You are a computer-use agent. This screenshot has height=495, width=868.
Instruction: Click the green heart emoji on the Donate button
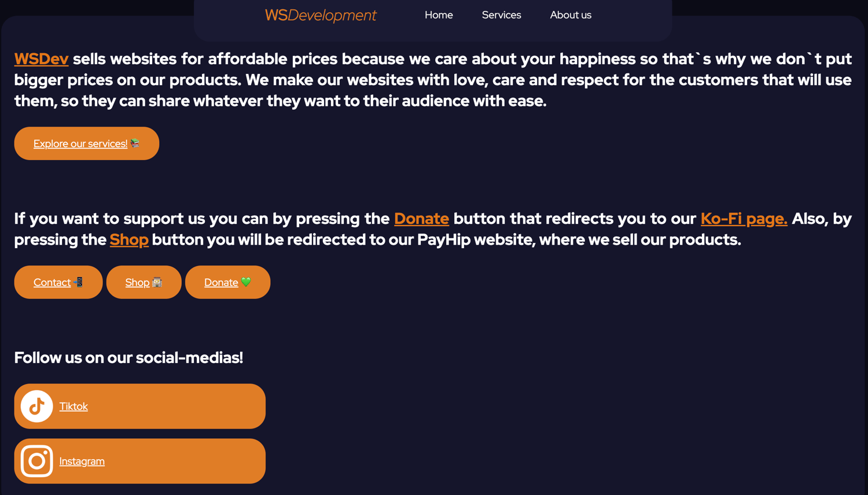point(246,282)
